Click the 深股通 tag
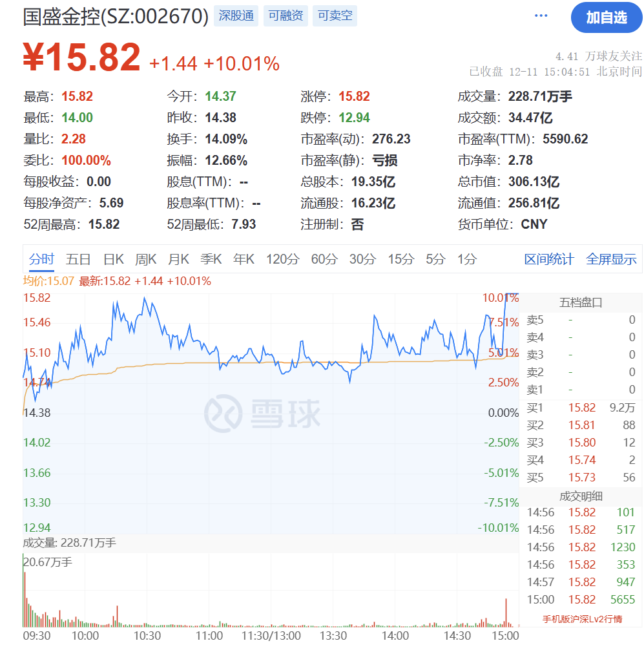Image resolution: width=644 pixels, height=652 pixels. tap(236, 16)
